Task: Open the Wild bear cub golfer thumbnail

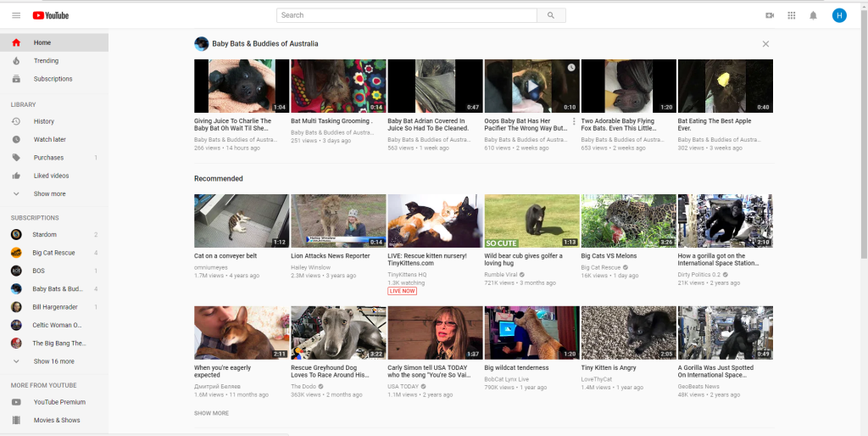Action: (532, 221)
